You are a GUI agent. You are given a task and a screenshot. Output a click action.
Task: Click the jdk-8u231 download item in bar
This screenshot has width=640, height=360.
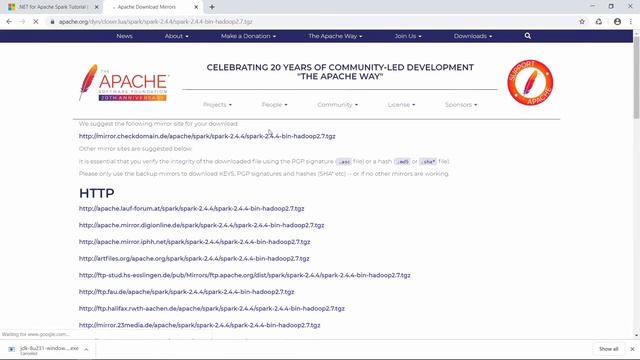(x=47, y=349)
